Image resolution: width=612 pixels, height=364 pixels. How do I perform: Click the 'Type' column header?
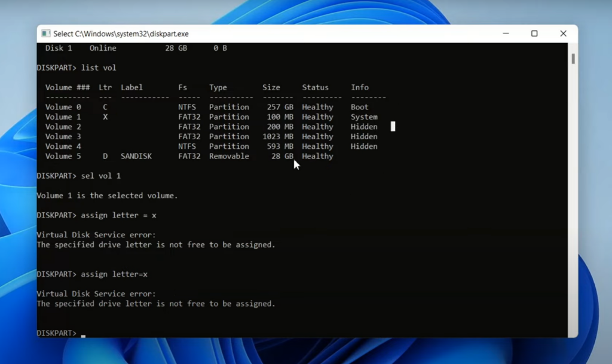click(218, 87)
